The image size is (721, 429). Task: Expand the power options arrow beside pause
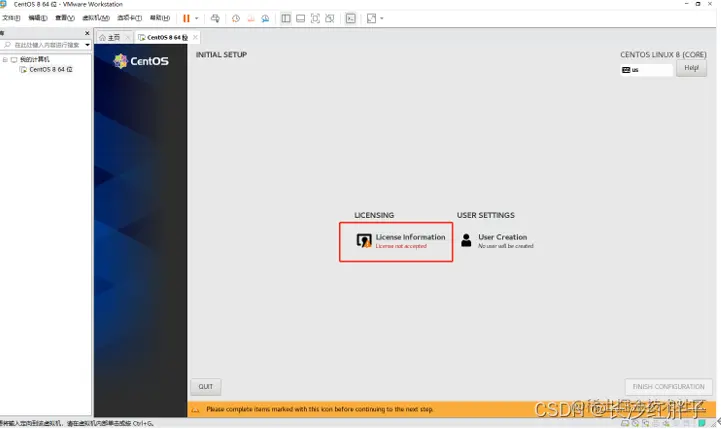pyautogui.click(x=196, y=18)
